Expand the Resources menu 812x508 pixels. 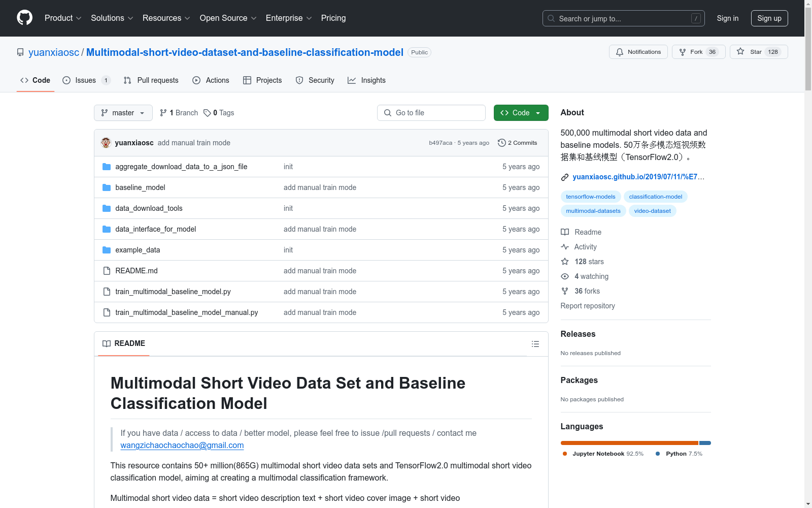tap(166, 18)
